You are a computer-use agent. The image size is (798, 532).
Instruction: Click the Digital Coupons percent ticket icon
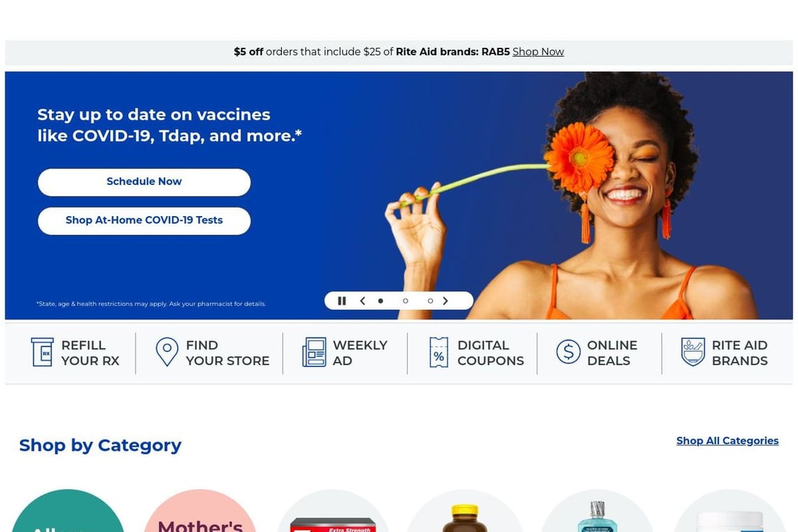pos(438,353)
